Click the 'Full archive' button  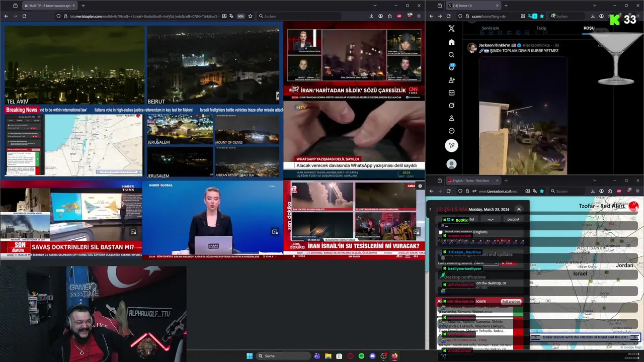pyautogui.click(x=511, y=301)
